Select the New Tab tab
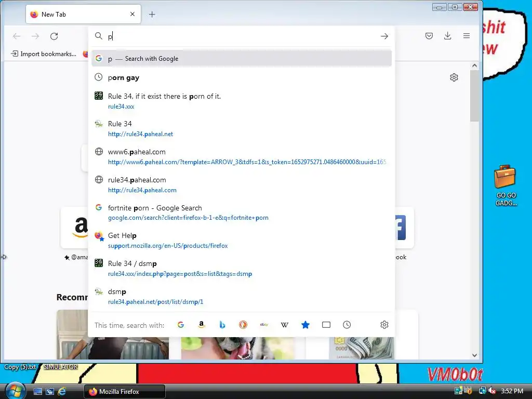532x399 pixels. 83,14
